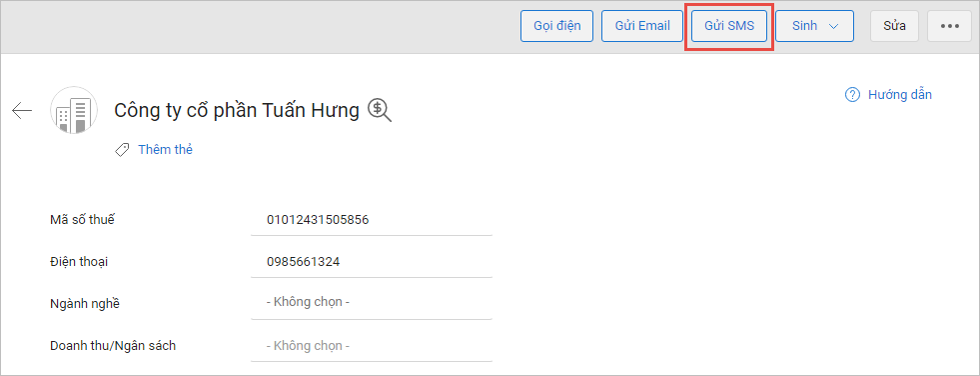Viewport: 980px width, 376px height.
Task: Click the company building avatar icon
Action: (x=74, y=110)
